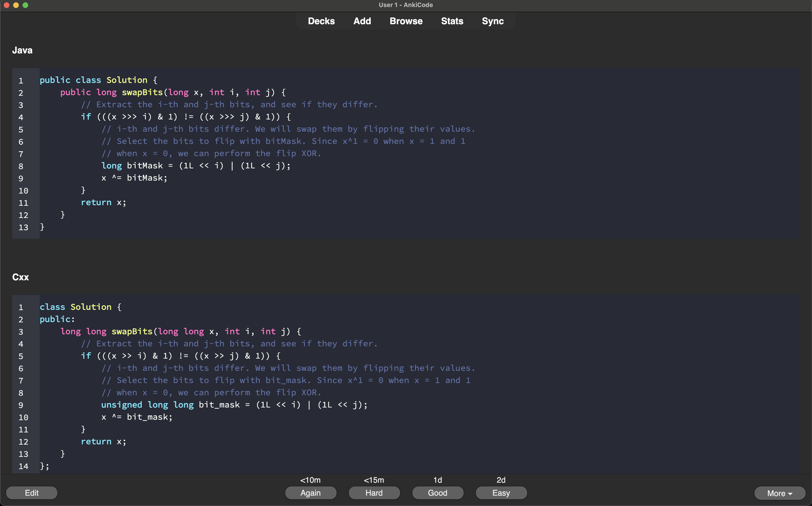
Task: Click the yellow minimize window button
Action: 16,5
